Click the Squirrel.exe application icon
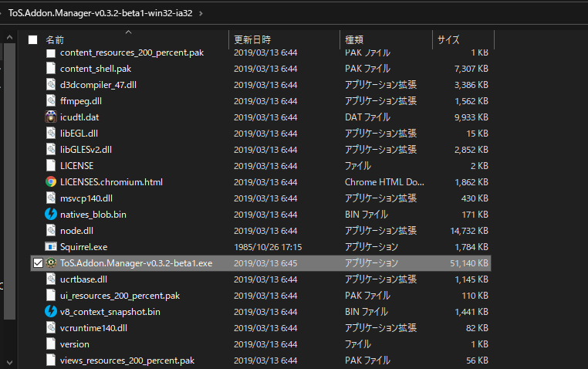This screenshot has width=588, height=369. click(51, 247)
